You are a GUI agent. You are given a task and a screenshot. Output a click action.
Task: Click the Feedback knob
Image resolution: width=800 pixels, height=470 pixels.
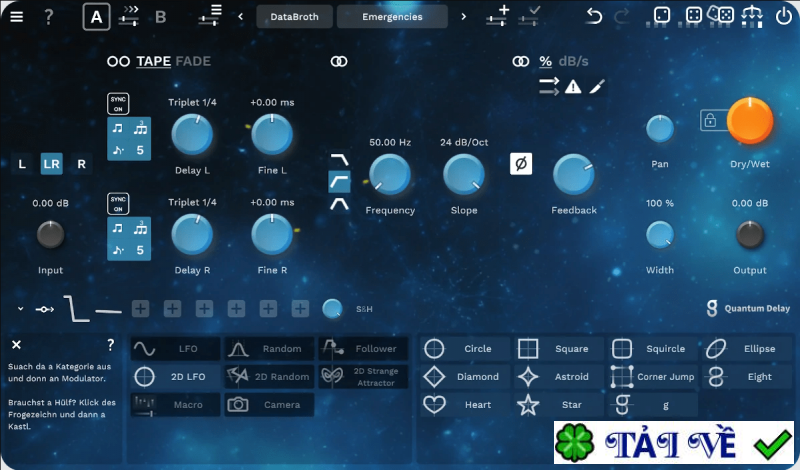coord(573,175)
